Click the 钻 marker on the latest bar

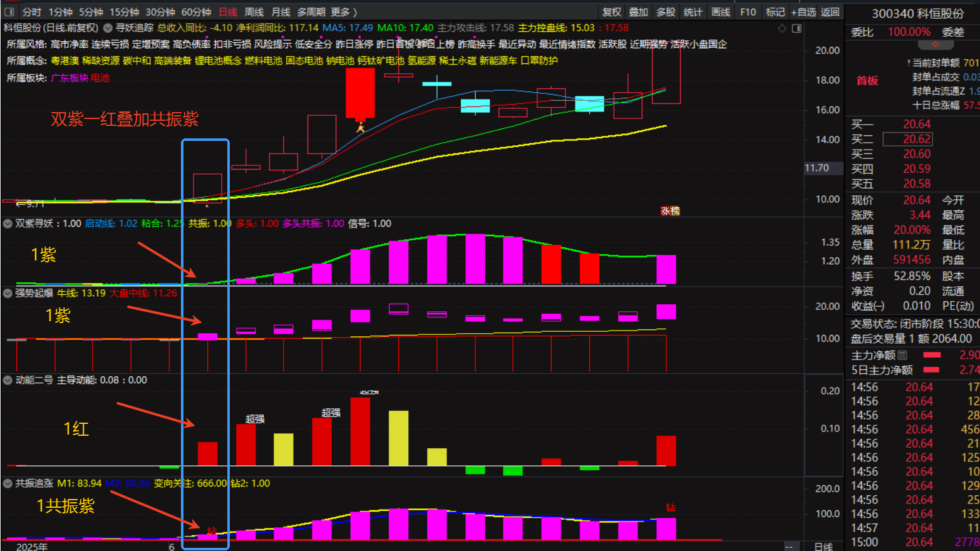tap(671, 507)
